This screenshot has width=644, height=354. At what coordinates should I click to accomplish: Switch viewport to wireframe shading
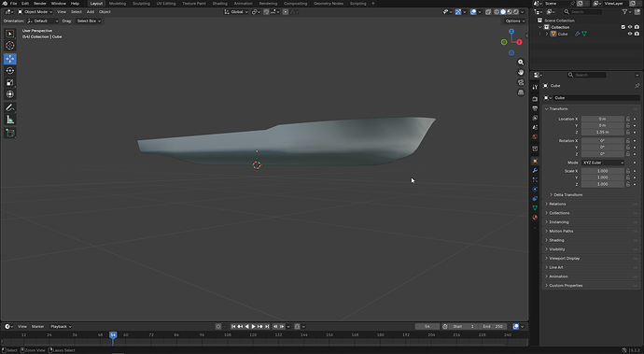point(497,12)
